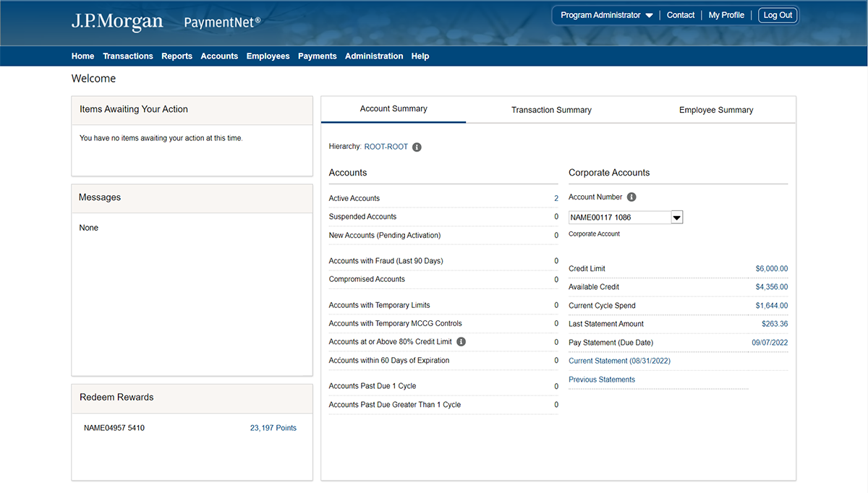Click the J.P.Morgan logo
The width and height of the screenshot is (868, 493).
tap(117, 22)
